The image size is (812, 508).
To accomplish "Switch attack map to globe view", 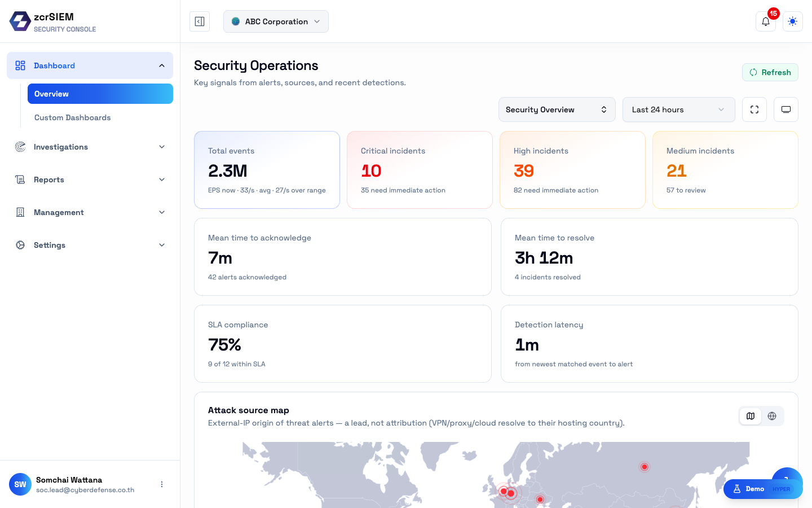I will 772,416.
